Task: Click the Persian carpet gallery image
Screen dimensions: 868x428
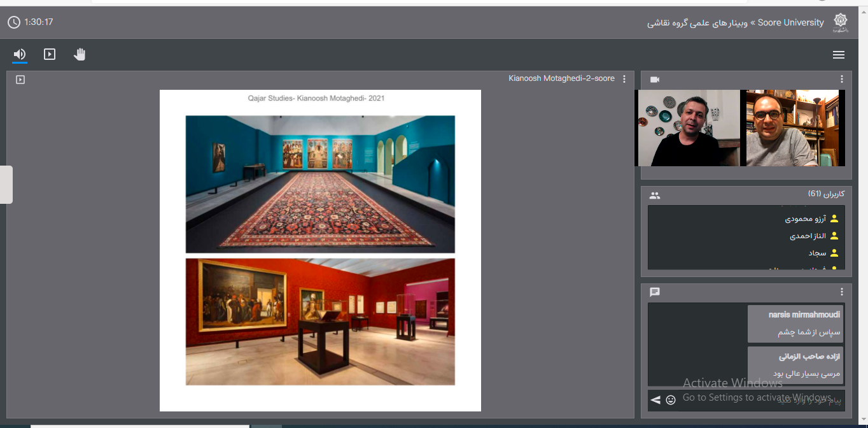Action: tap(320, 184)
